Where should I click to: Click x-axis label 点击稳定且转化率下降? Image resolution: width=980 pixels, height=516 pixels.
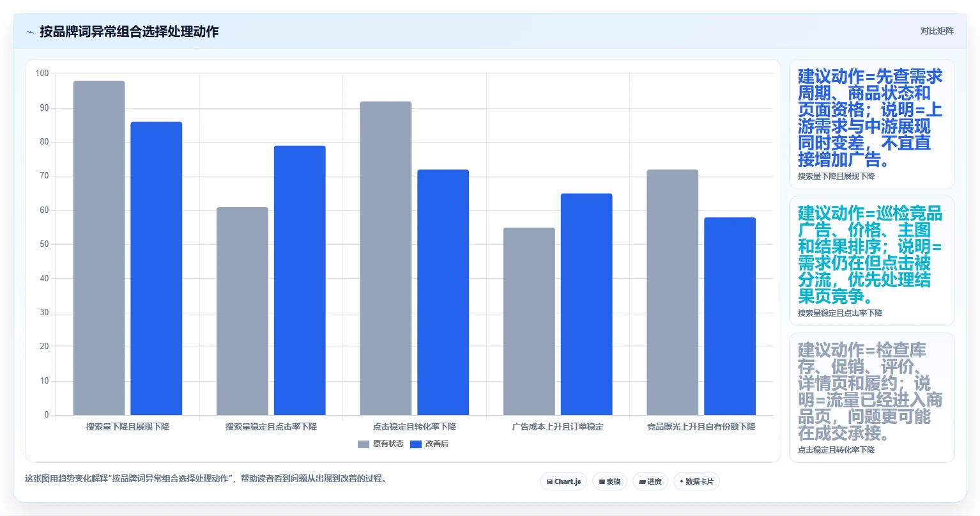(415, 426)
